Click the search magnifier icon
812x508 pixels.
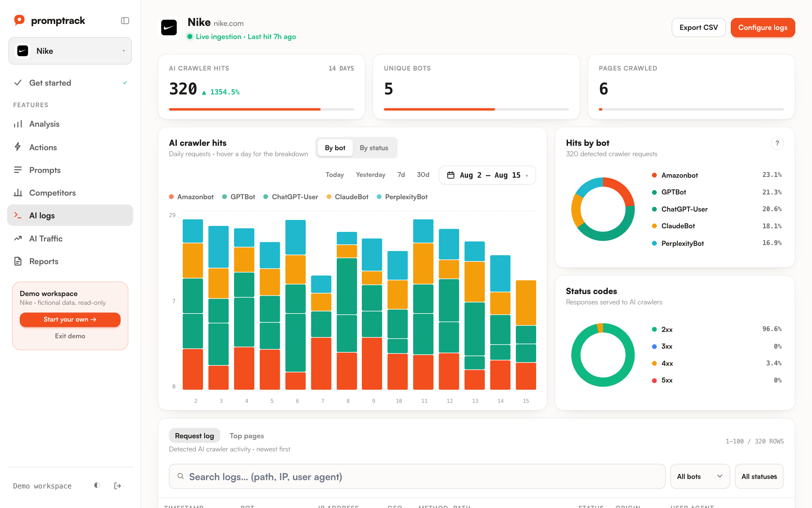coord(180,476)
